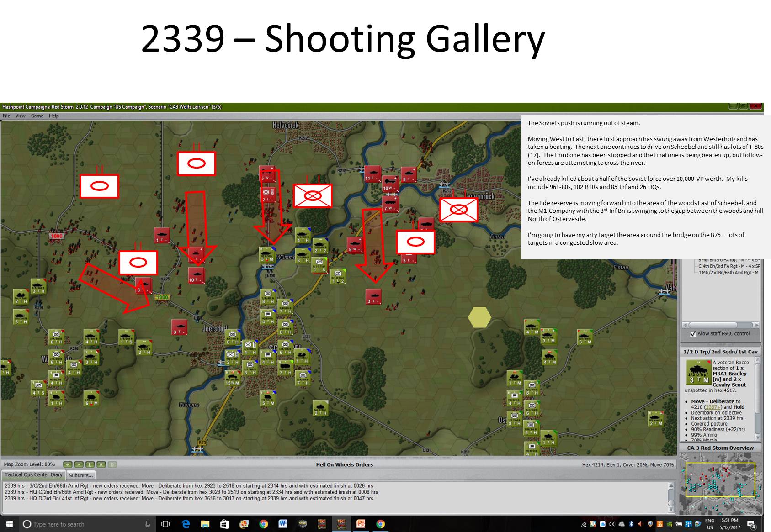Switch to PowerPoint from the taskbar

361,524
